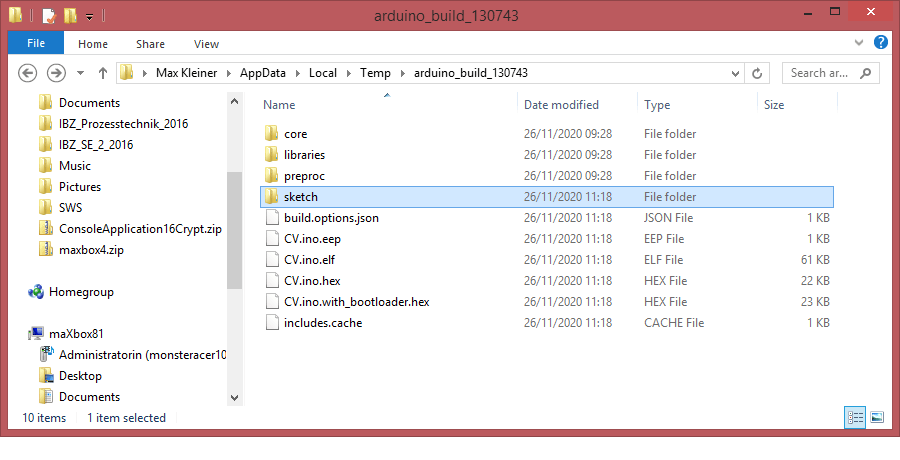This screenshot has width=900, height=460.
Task: Click the New Folder quick access icon
Action: pyautogui.click(x=69, y=16)
